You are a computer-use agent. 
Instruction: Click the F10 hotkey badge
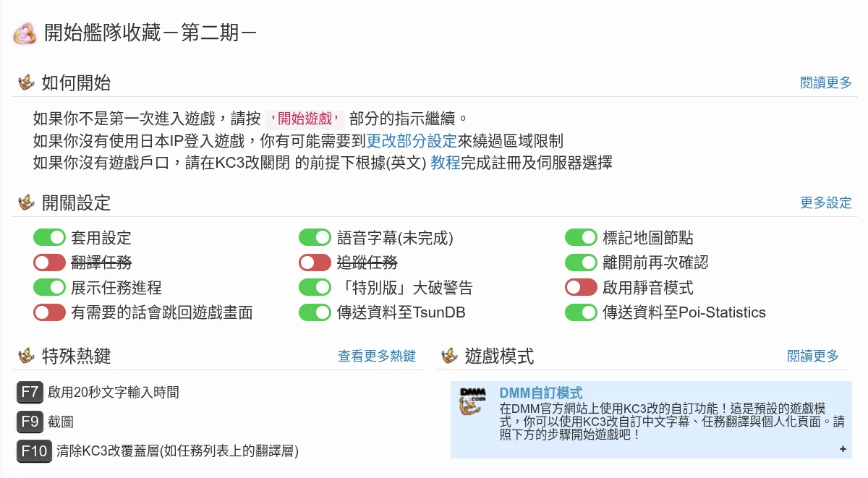tap(34, 451)
